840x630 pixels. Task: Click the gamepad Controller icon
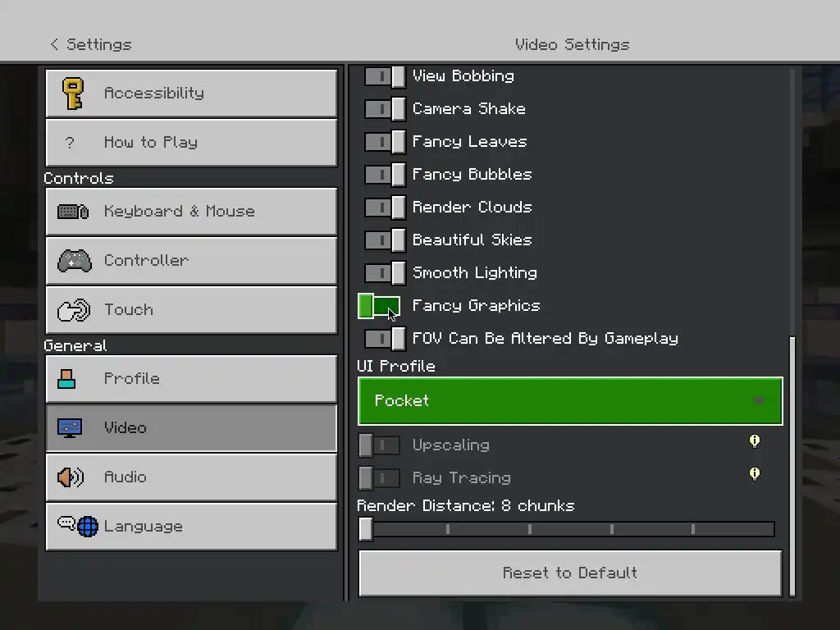(74, 261)
